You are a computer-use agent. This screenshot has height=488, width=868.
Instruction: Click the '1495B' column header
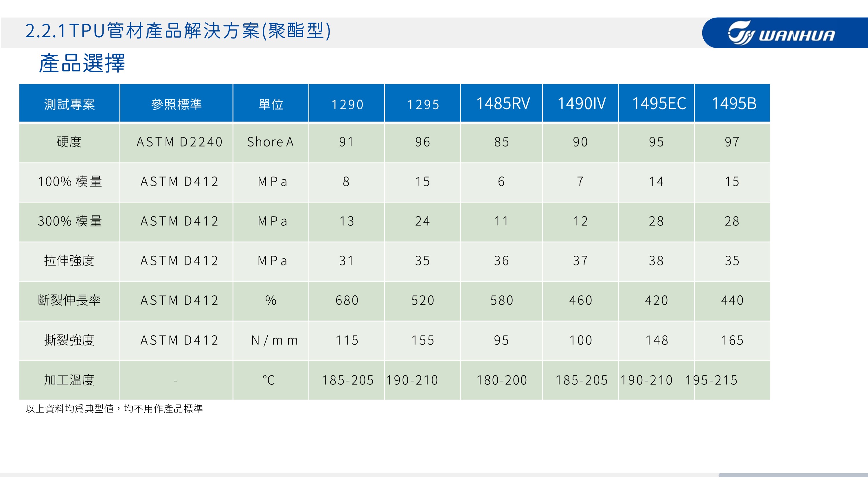tap(732, 103)
